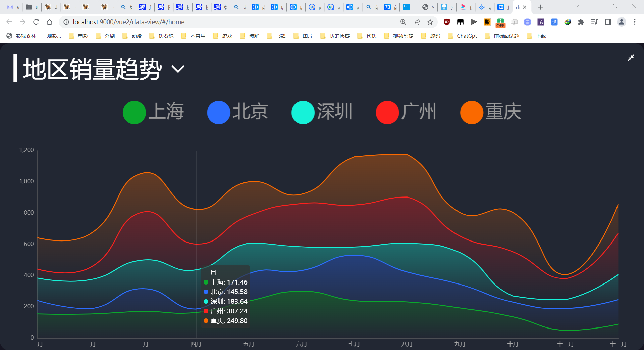
Task: Switch to the globe icon tab
Action: [428, 7]
